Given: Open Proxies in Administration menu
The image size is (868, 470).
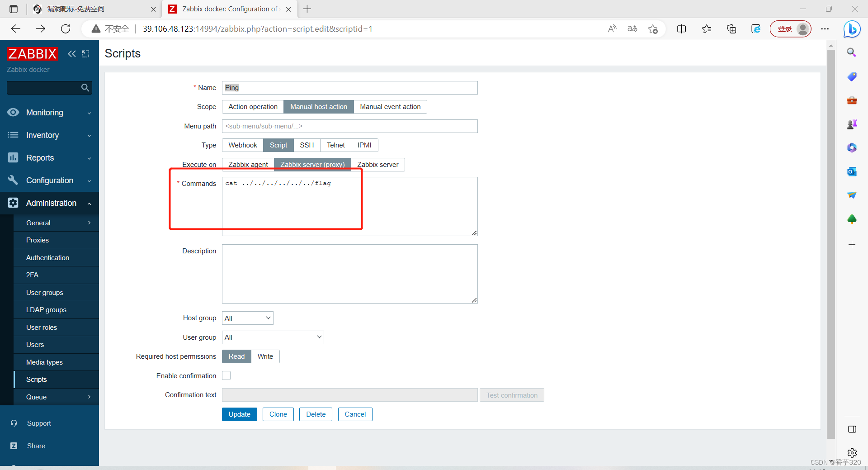Looking at the screenshot, I should pos(56,240).
